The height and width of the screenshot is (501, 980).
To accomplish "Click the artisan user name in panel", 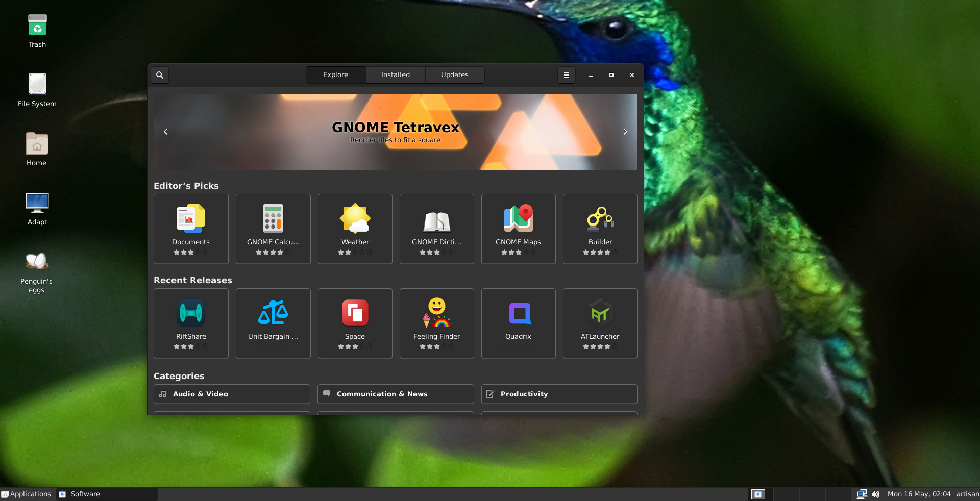I will tap(968, 494).
